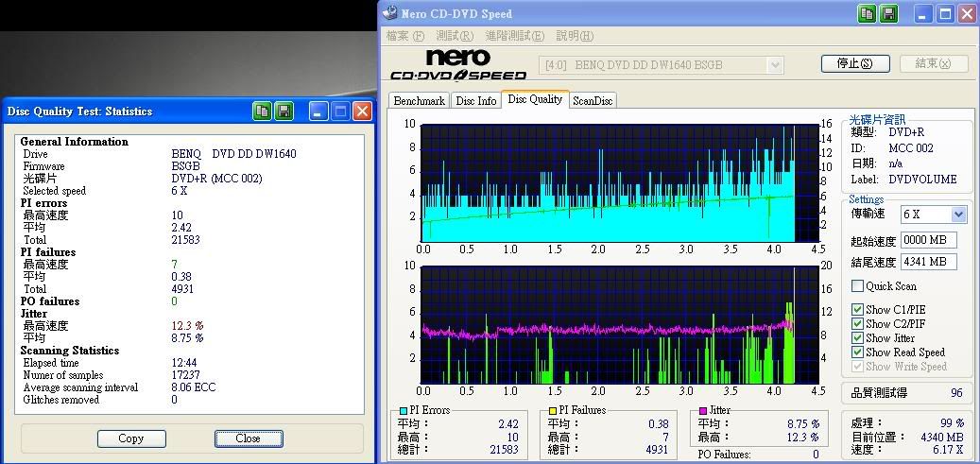Screen dimensions: 980x464
Task: Click the floppy save icon in Nero title bar
Action: point(889,13)
